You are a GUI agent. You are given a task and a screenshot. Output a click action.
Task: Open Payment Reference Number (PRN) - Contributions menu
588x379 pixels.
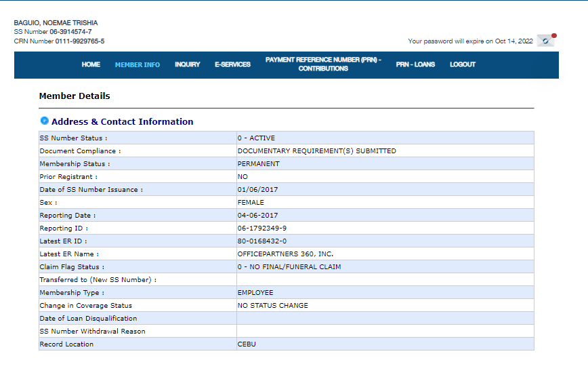pos(323,64)
